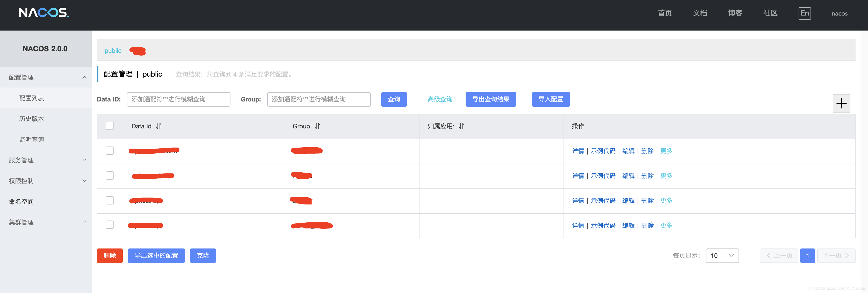This screenshot has width=868, height=293.
Task: Sort by Group column arrows
Action: pos(317,126)
